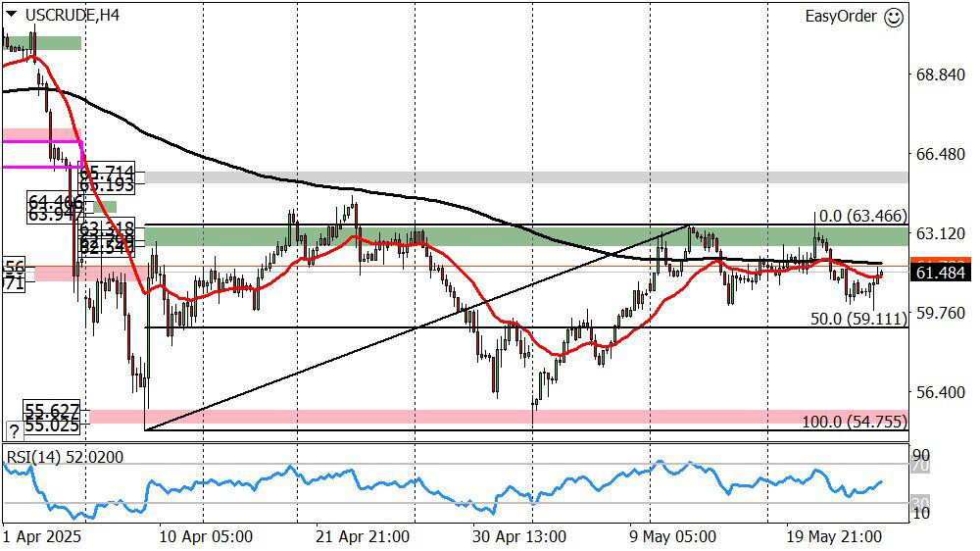Click the 56.400 price scale value
The height and width of the screenshot is (551, 980).
coord(940,392)
